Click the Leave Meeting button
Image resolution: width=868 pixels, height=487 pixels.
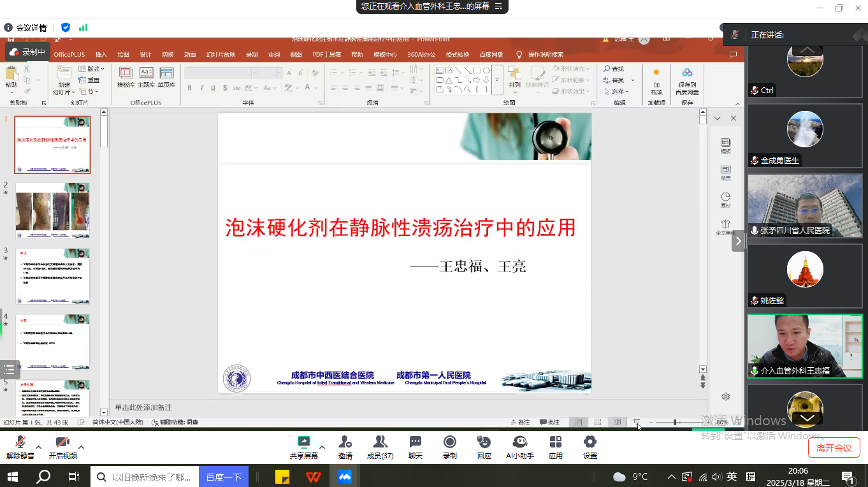834,447
